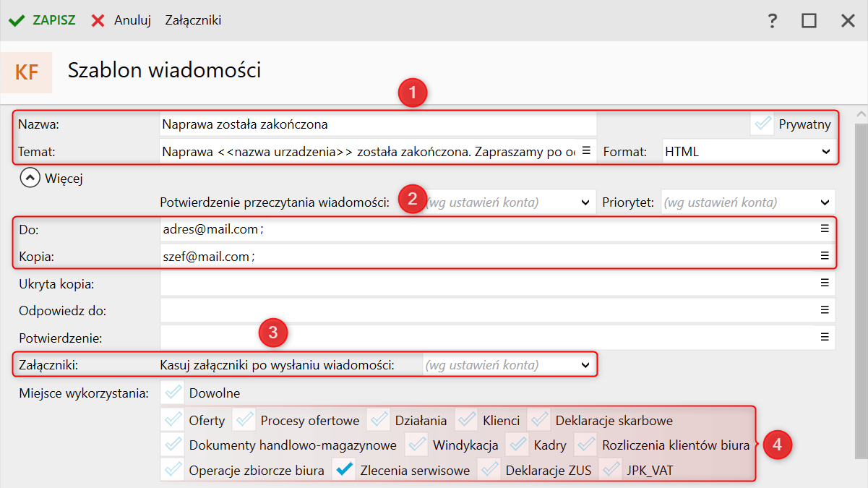The width and height of the screenshot is (868, 488).
Task: Toggle the JPK_VAT checkbox
Action: click(x=611, y=470)
